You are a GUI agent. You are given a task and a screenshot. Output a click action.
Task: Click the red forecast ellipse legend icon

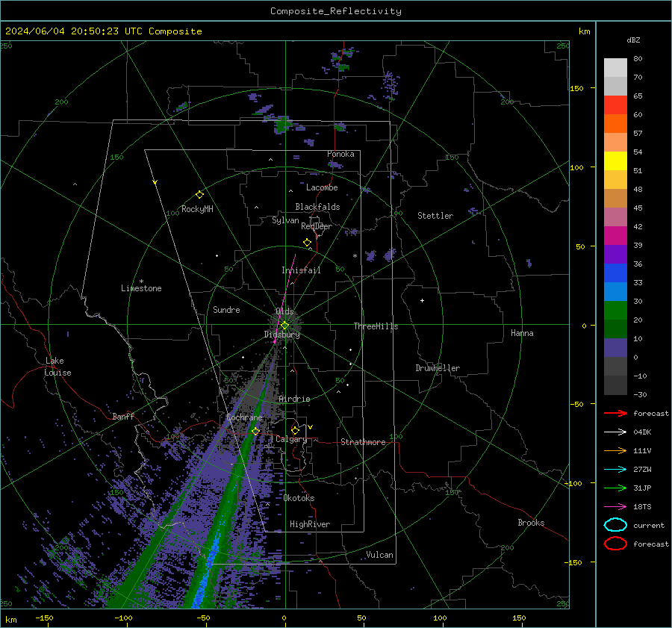click(615, 544)
